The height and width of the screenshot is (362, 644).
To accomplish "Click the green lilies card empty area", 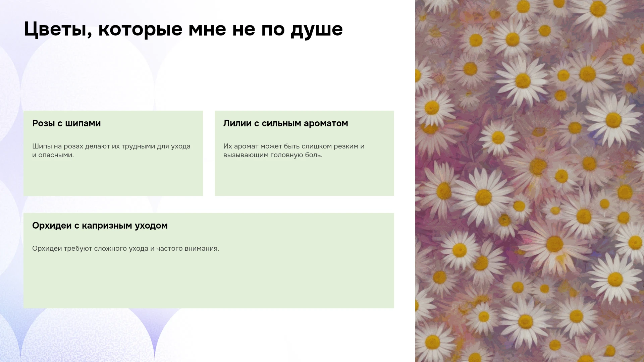I will click(x=304, y=178).
